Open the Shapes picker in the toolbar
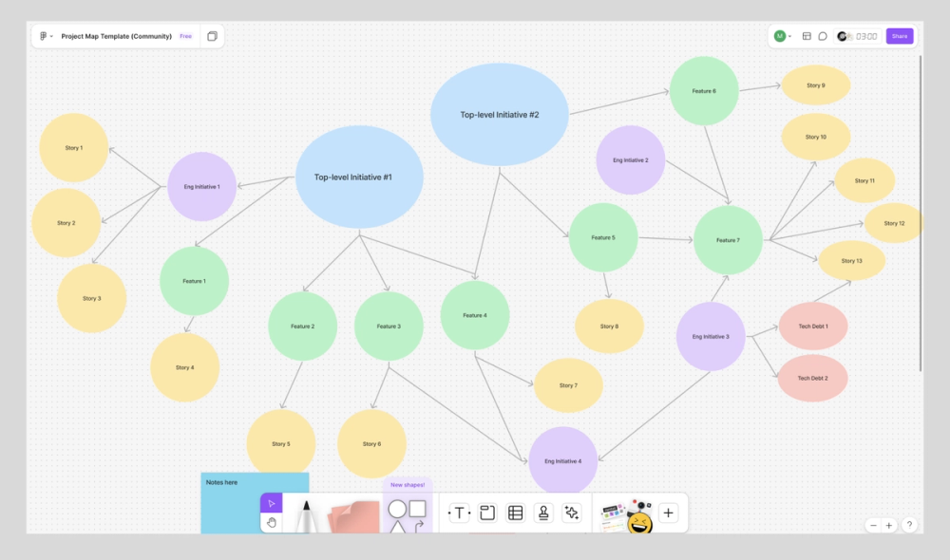The height and width of the screenshot is (560, 950). pos(408,513)
